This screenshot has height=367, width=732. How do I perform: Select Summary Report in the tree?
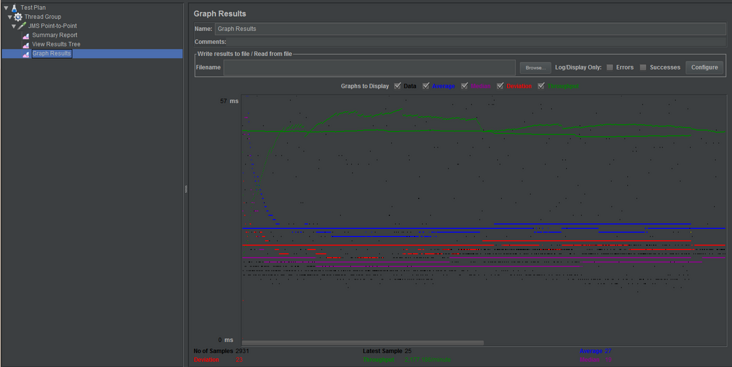(x=55, y=35)
